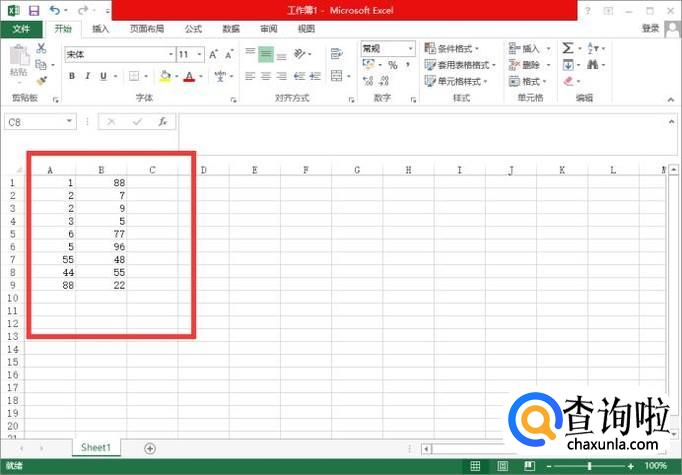Switch to 页面布局 ribbon tab
The image size is (682, 475).
tap(147, 29)
